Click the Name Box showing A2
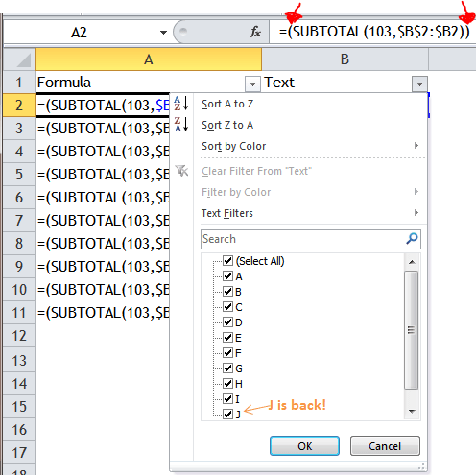This screenshot has height=475, width=476. click(x=79, y=33)
